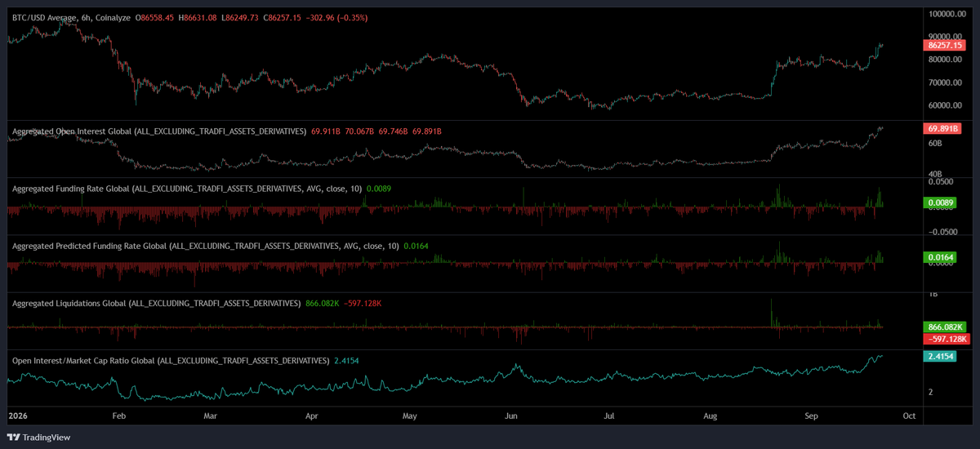Click the Aug label on time axis

pos(710,416)
